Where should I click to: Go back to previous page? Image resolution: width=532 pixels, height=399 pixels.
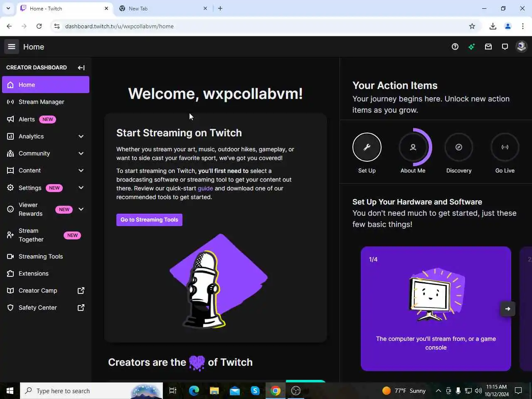(9, 26)
